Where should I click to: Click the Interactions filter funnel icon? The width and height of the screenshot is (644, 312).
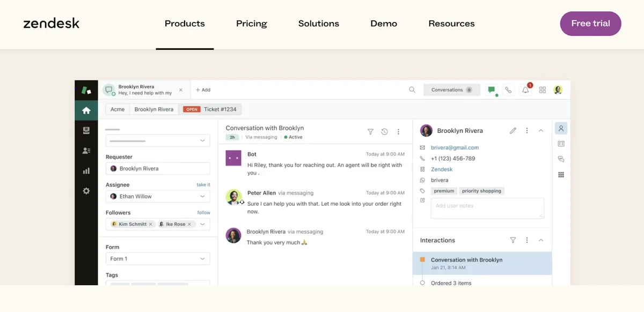click(x=513, y=240)
